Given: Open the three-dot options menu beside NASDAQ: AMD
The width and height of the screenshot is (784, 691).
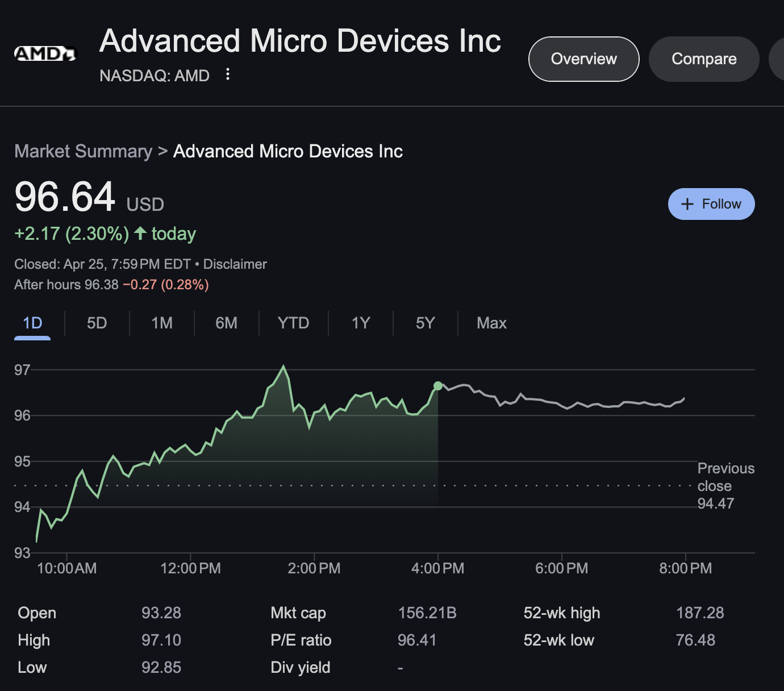Looking at the screenshot, I should [228, 74].
